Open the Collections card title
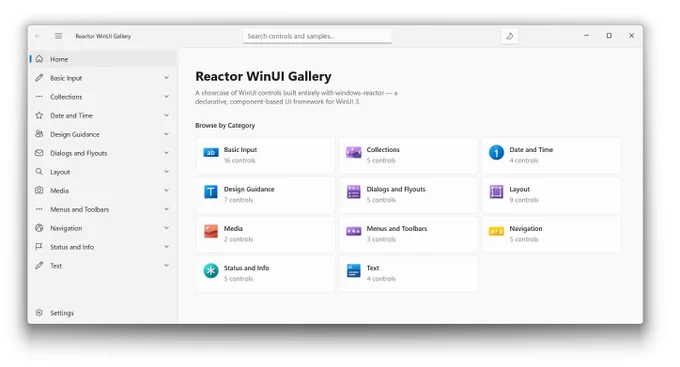The image size is (680, 367). pyautogui.click(x=383, y=150)
